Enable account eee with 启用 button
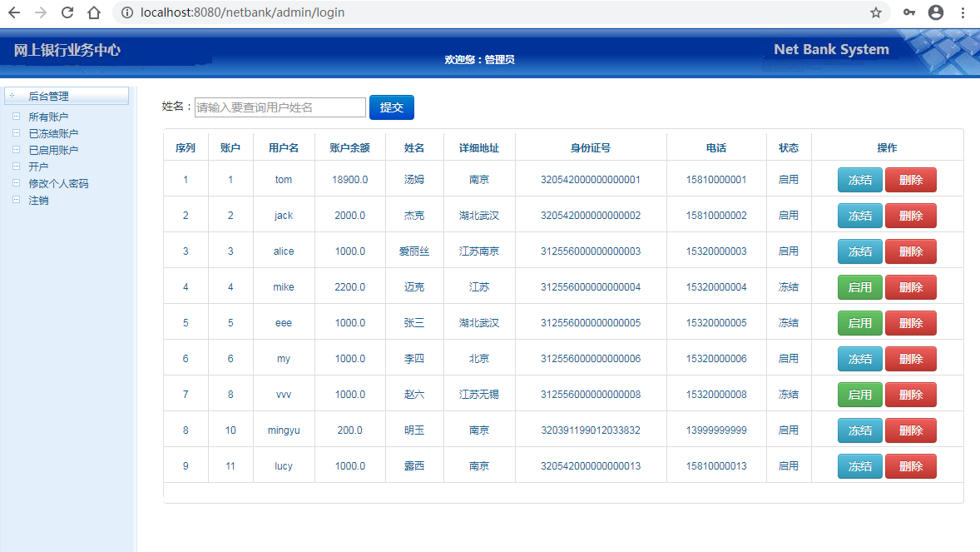Screen dimensions: 980x552 click(x=859, y=322)
